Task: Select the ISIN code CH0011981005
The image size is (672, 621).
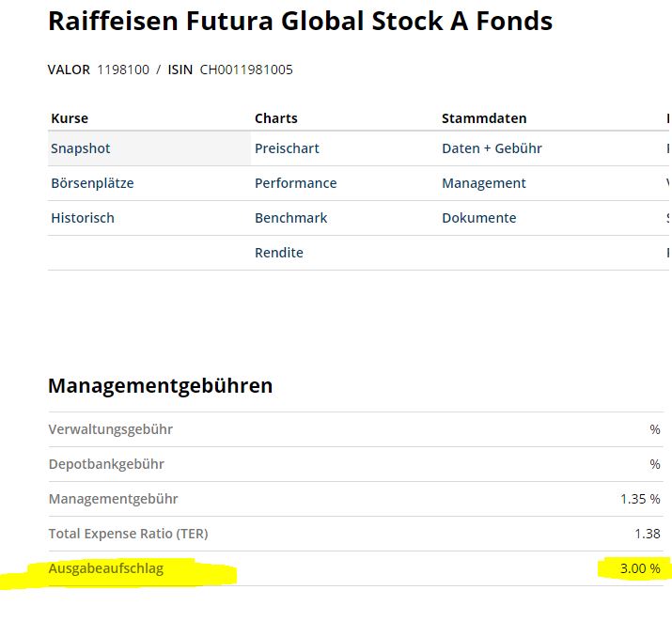Action: tap(246, 70)
